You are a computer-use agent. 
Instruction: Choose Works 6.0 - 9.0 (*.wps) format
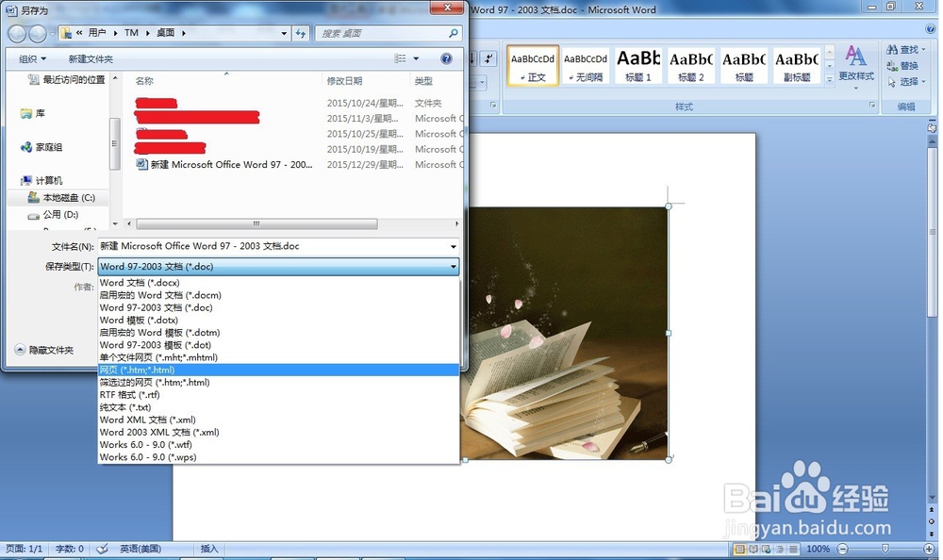[278, 457]
